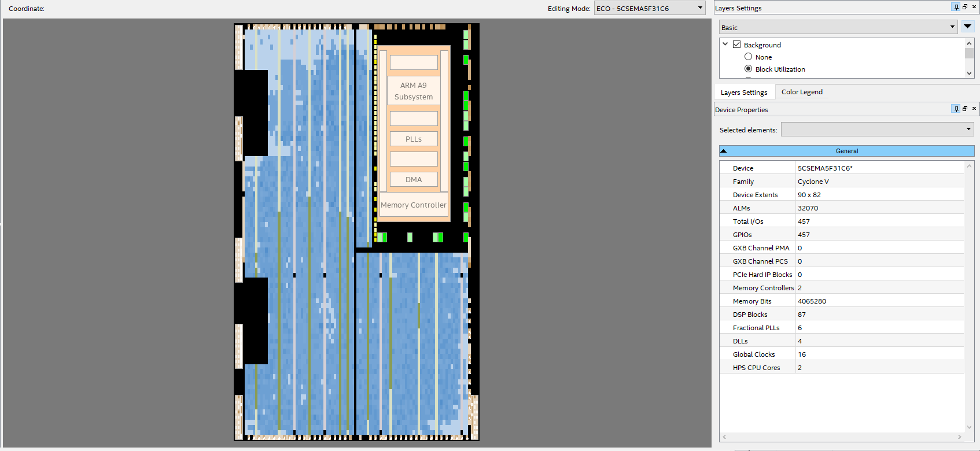
Task: Switch to the Layers Settings tab
Action: tap(744, 93)
